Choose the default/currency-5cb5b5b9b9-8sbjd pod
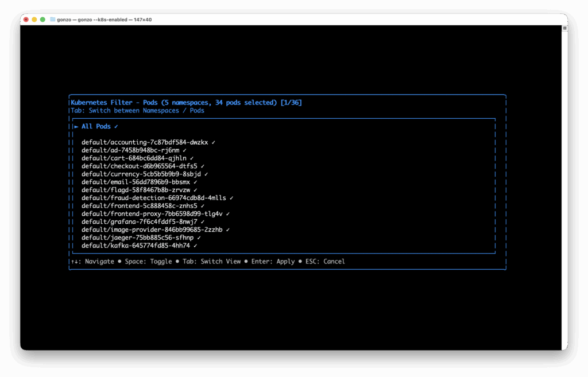The height and width of the screenshot is (377, 588). point(141,174)
